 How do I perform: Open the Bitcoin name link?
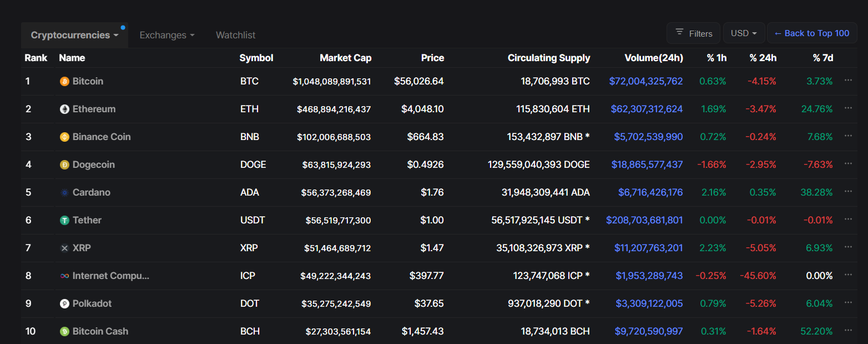[88, 81]
